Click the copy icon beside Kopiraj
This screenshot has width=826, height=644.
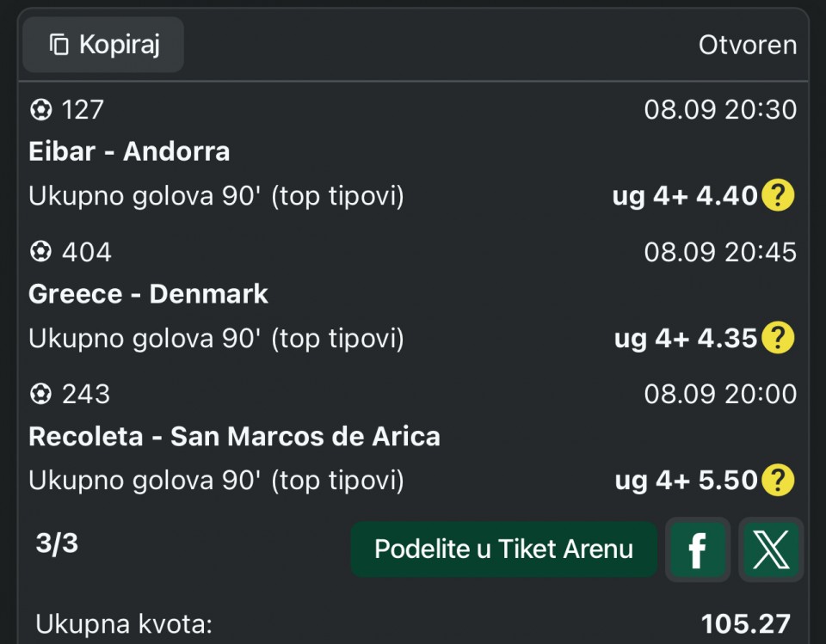pos(59,44)
